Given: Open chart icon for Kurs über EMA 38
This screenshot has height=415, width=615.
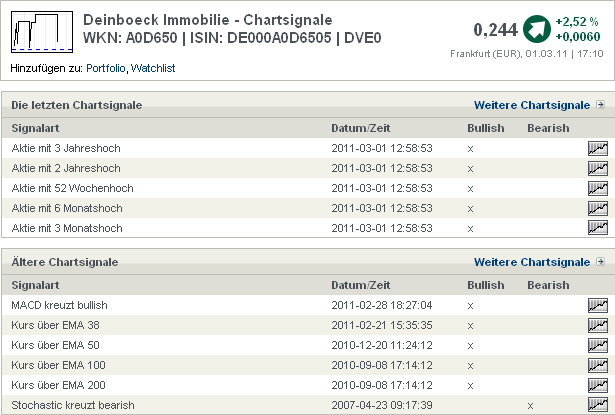Looking at the screenshot, I should coord(598,325).
